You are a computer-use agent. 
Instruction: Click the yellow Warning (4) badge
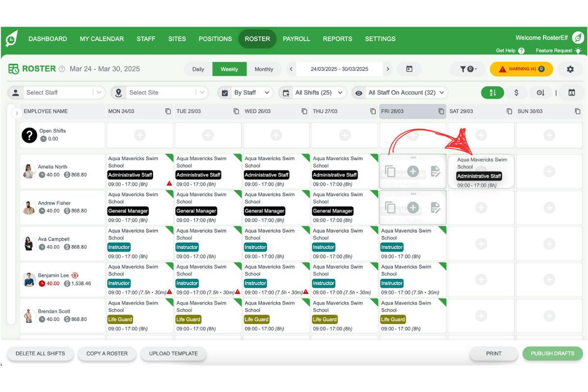tap(521, 69)
